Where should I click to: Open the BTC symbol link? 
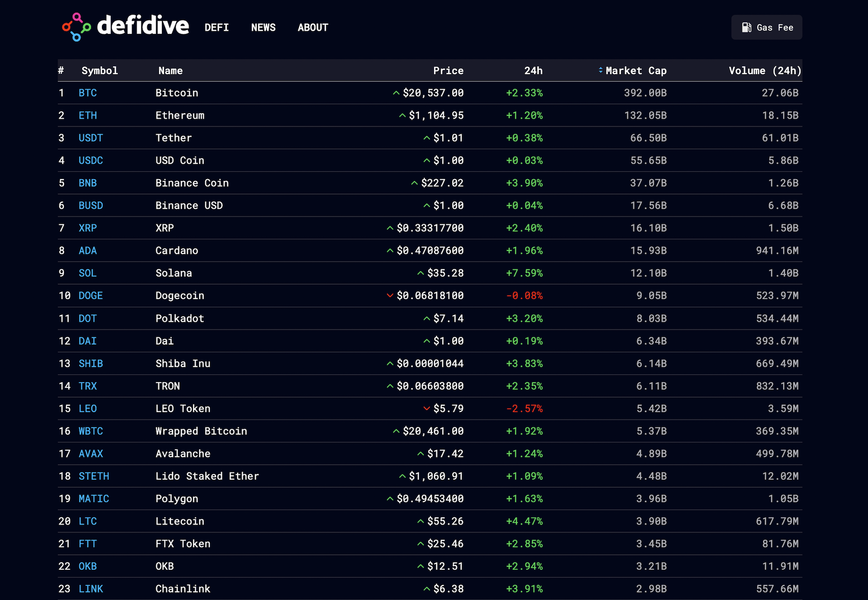click(x=88, y=93)
